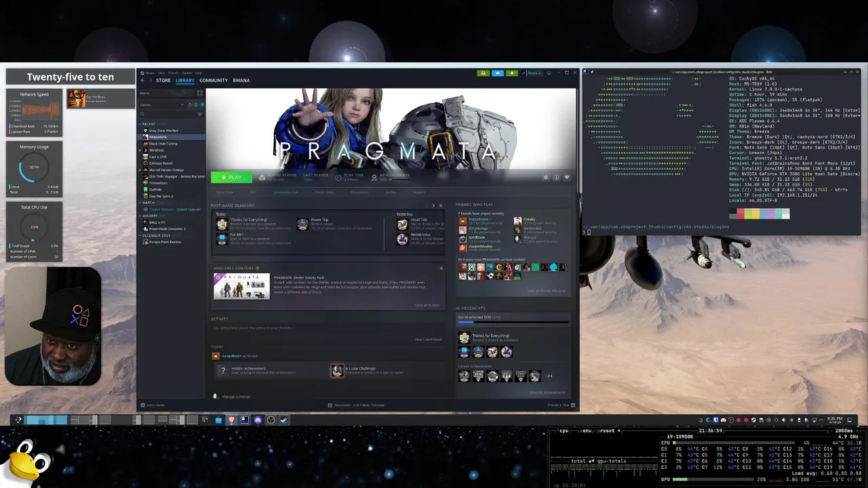Click the achievements progress bar
Screen dimensions: 868x488
513,322
